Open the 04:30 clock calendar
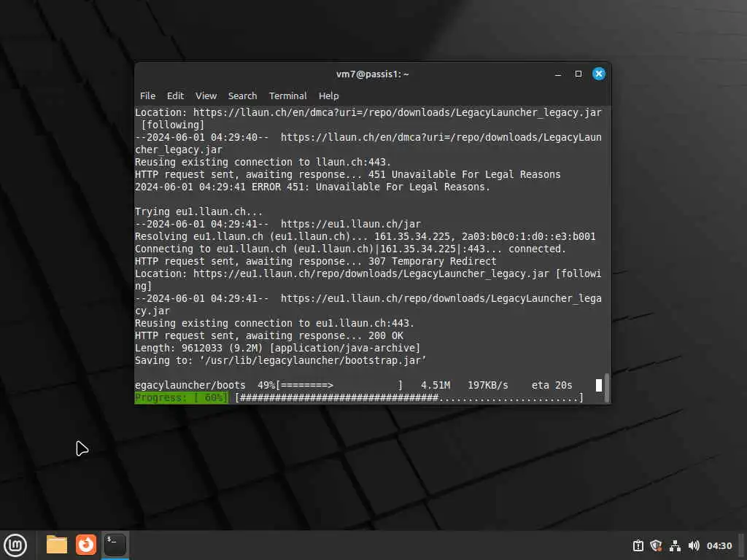 719,545
